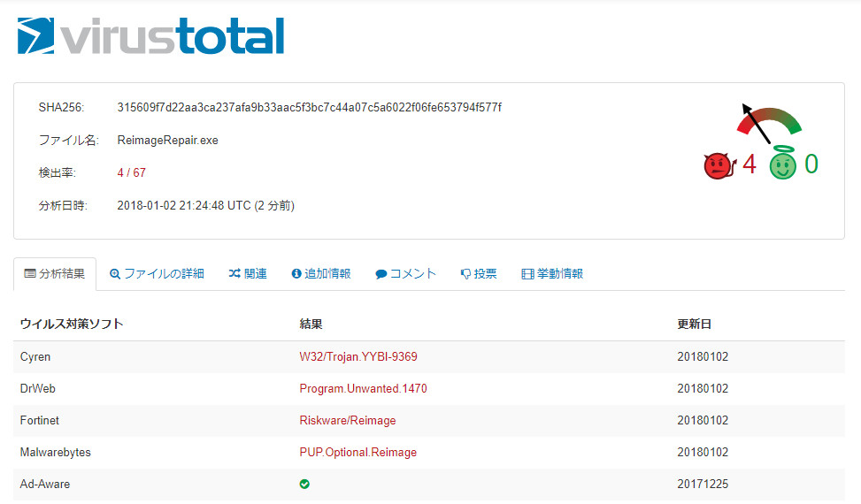Click the 更新日 column header
The width and height of the screenshot is (861, 504).
click(694, 325)
